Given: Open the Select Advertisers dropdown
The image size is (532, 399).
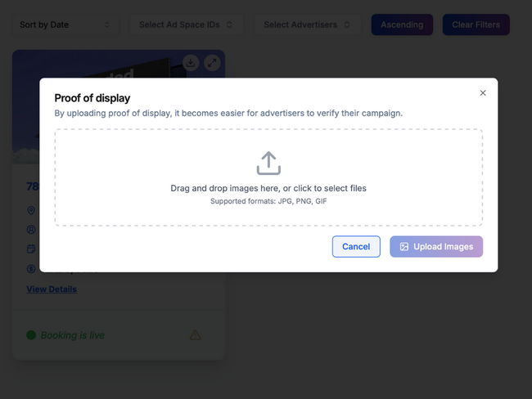Looking at the screenshot, I should pyautogui.click(x=307, y=25).
